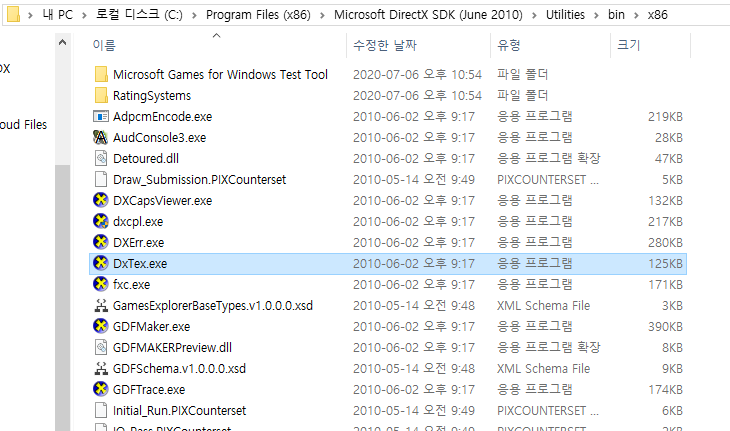The image size is (730, 431).
Task: Click the GDFTrace.exe DirectX icon
Action: [101, 389]
